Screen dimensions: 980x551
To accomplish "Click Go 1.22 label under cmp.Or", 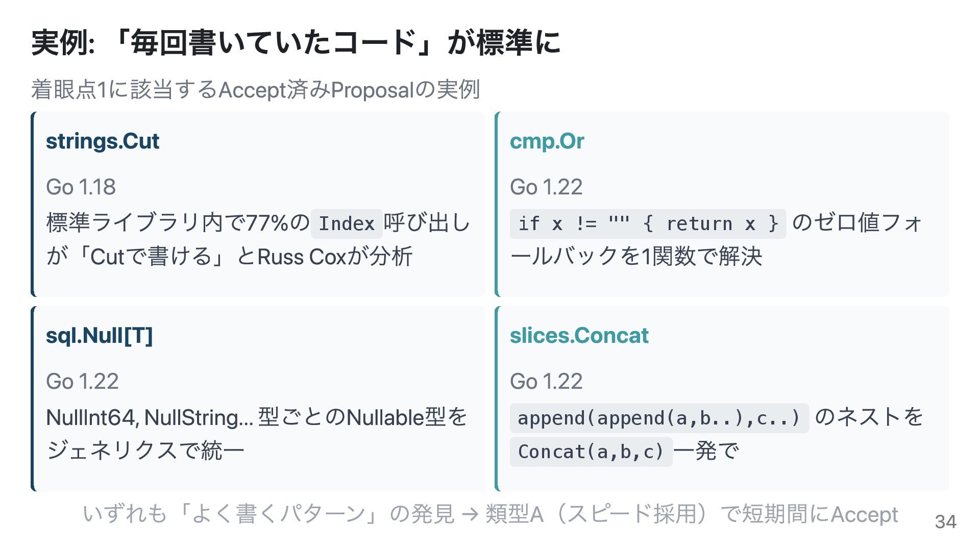I will pyautogui.click(x=546, y=187).
